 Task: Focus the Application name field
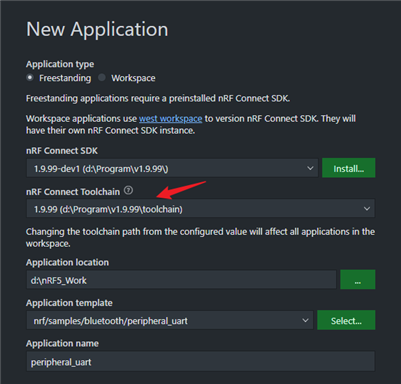click(200, 361)
